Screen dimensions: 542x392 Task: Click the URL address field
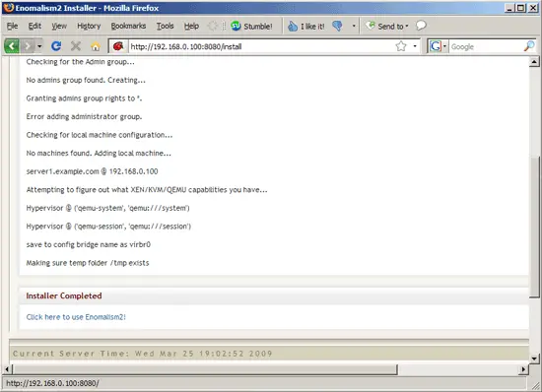point(261,46)
